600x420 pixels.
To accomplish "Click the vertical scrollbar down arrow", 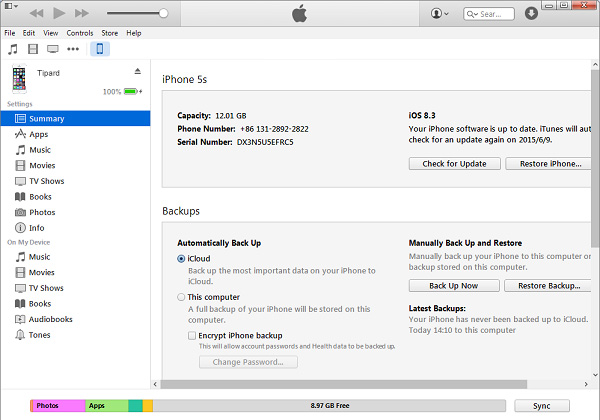I will 595,375.
